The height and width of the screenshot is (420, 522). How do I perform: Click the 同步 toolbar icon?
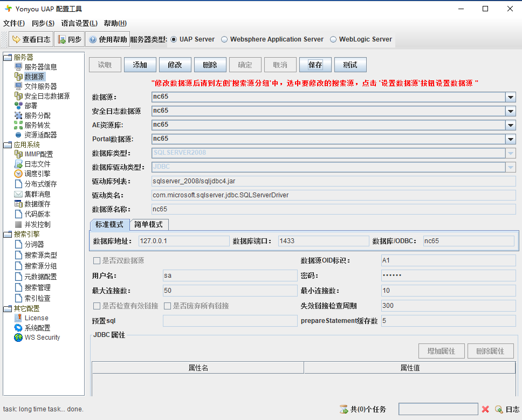[x=62, y=39]
